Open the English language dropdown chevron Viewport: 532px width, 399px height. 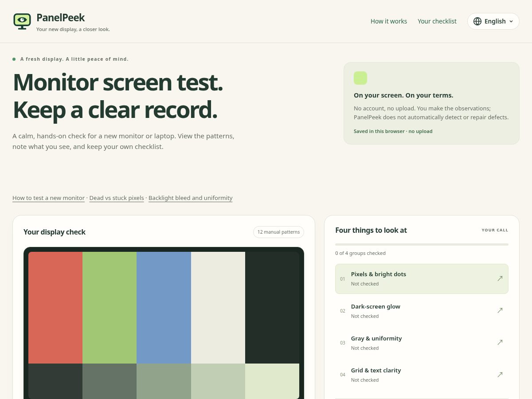pyautogui.click(x=511, y=21)
